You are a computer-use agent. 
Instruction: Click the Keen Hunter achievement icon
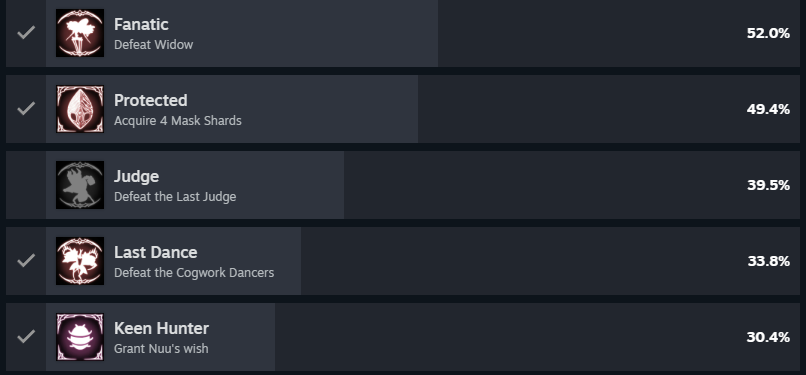pos(80,337)
